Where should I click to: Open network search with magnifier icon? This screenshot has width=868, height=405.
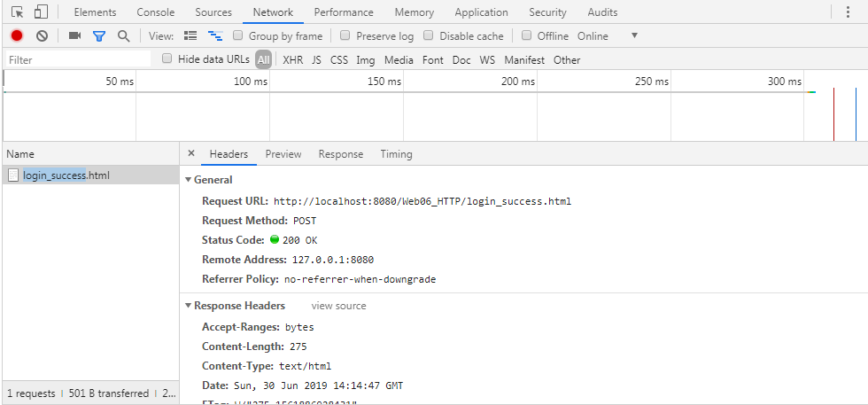[x=123, y=36]
